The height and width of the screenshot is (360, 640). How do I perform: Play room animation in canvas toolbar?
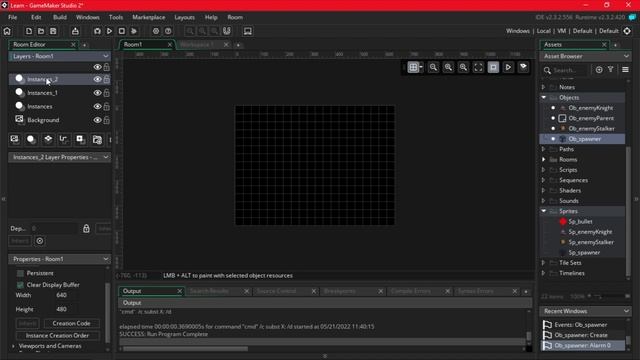coord(508,67)
